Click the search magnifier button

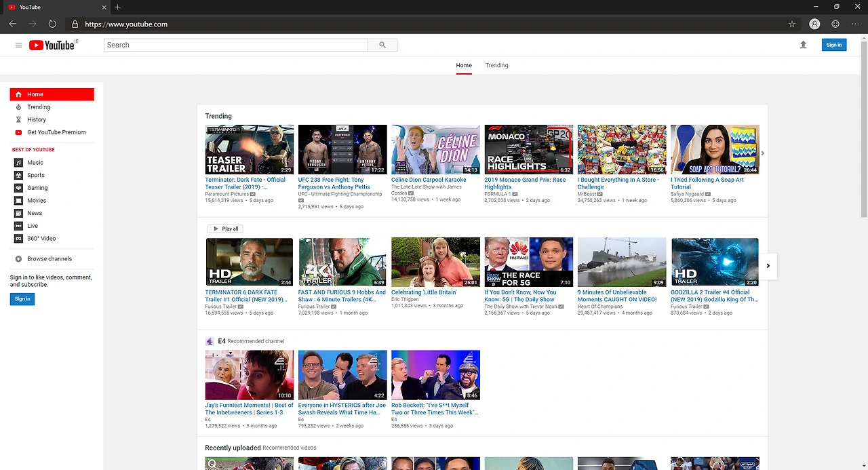382,45
